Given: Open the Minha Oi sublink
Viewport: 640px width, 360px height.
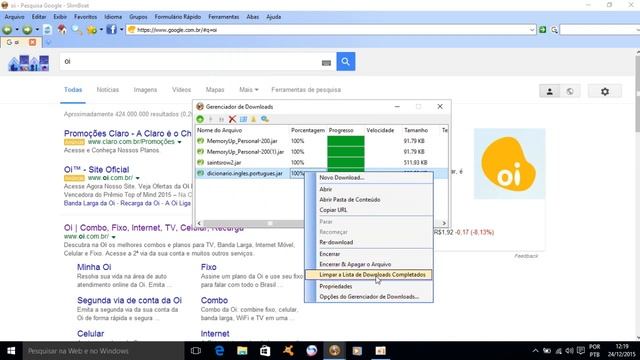Looking at the screenshot, I should 94,267.
